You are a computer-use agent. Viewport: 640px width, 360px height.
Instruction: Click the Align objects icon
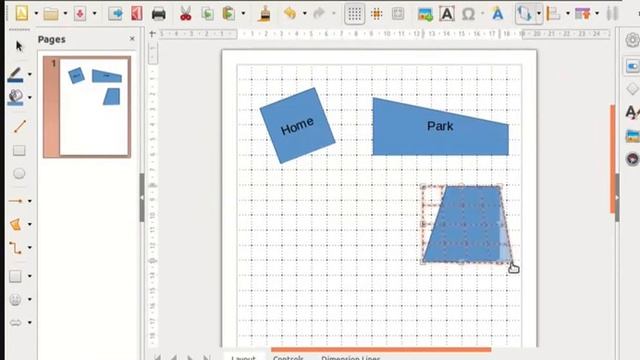coord(553,14)
